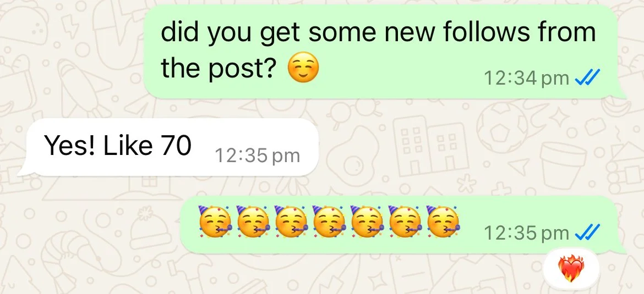Click the last party face emoji
The image size is (644, 294).
(443, 222)
